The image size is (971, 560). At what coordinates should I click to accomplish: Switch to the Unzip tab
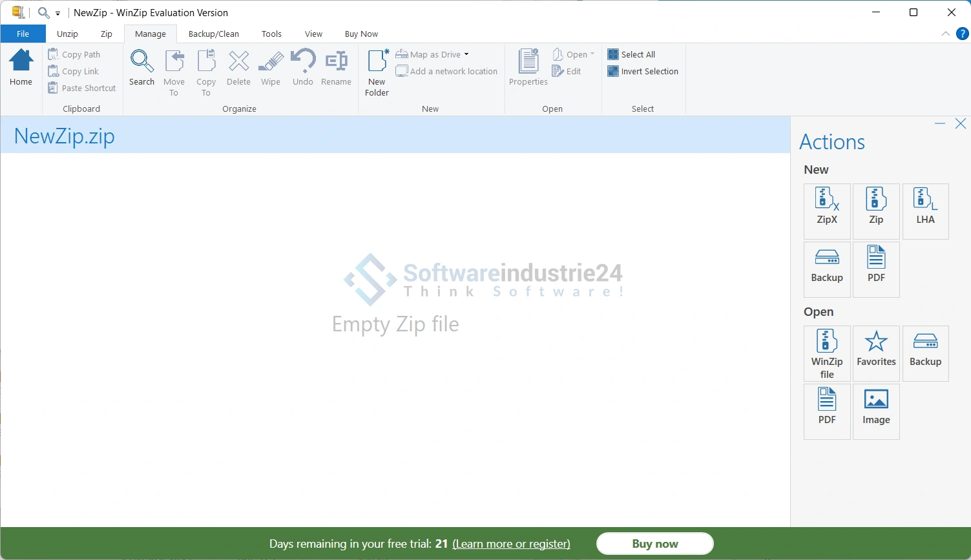tap(67, 34)
